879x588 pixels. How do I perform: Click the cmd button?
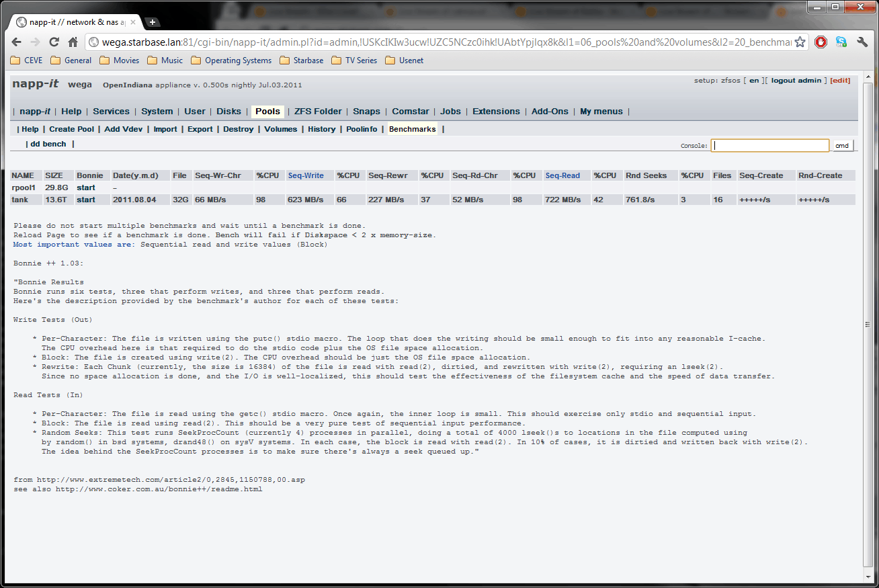click(x=842, y=146)
